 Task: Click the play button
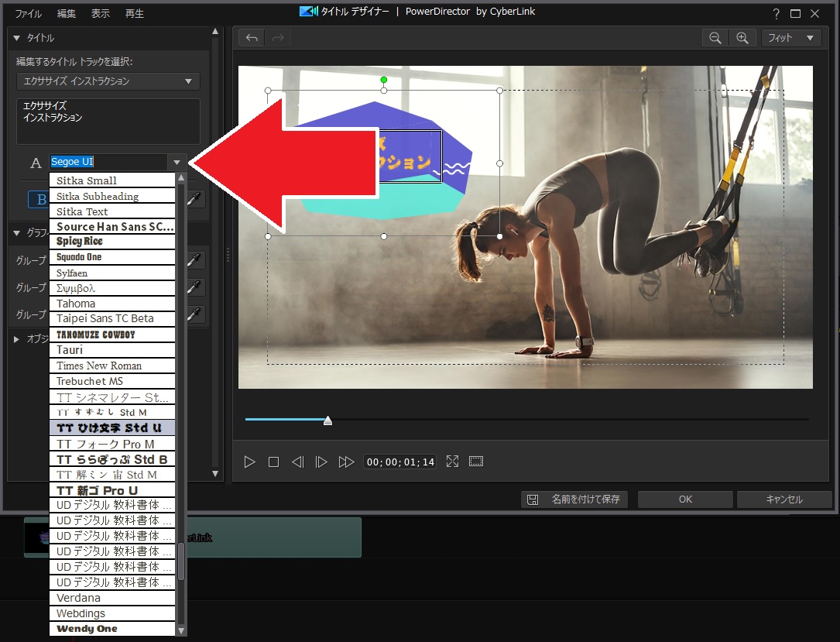[x=249, y=462]
